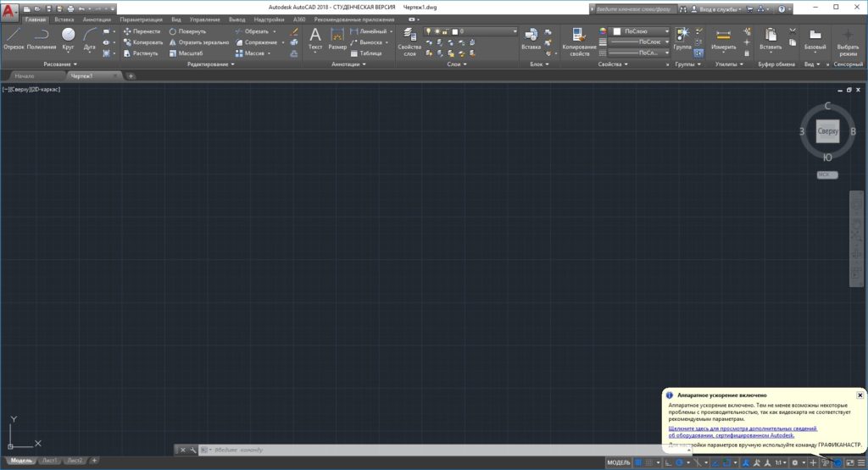Click hardware info link in notification balloon
This screenshot has width=868, height=470.
tap(743, 432)
